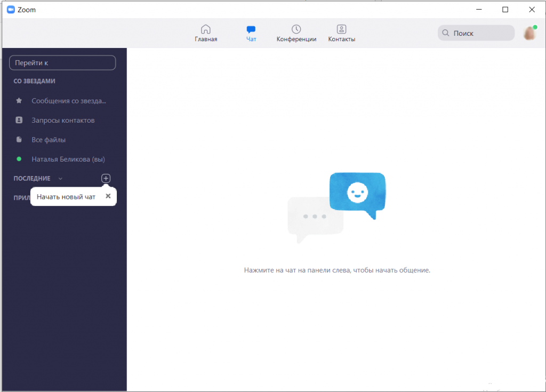This screenshot has width=546, height=392.
Task: Dismiss the Начать новый чат tooltip
Action: pyautogui.click(x=108, y=196)
